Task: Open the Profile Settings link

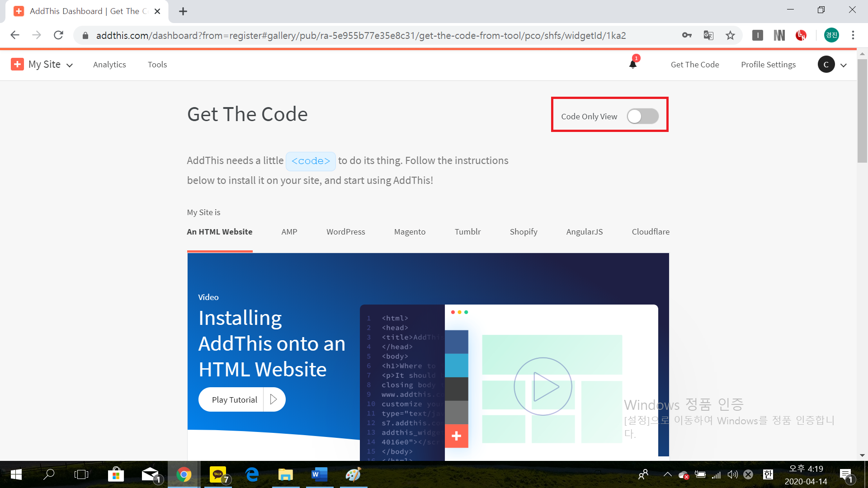Action: 768,65
